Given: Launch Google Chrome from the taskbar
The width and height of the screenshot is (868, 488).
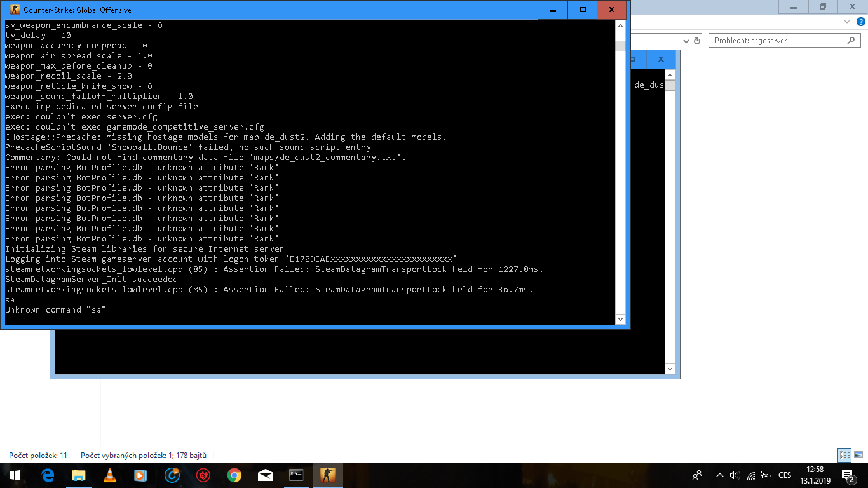Looking at the screenshot, I should pos(234,475).
